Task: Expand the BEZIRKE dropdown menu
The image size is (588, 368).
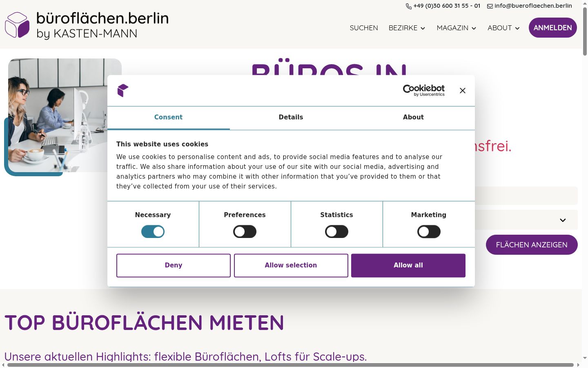Action: 407,28
